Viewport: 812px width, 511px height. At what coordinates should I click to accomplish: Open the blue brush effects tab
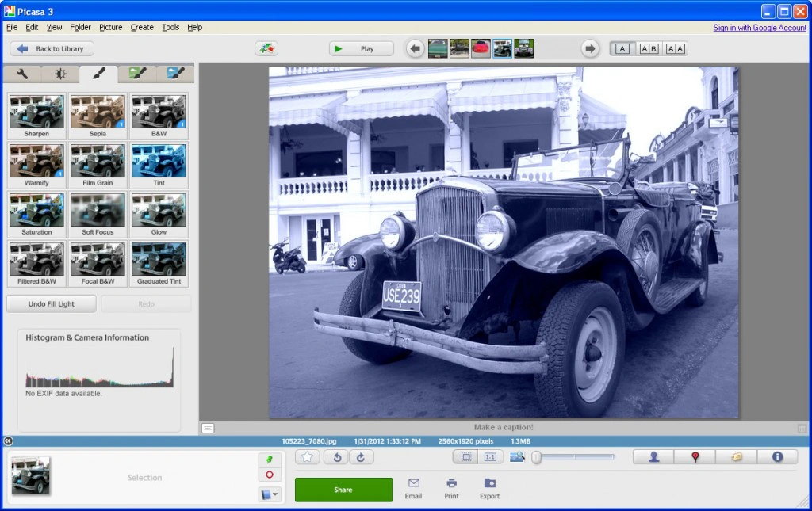175,74
